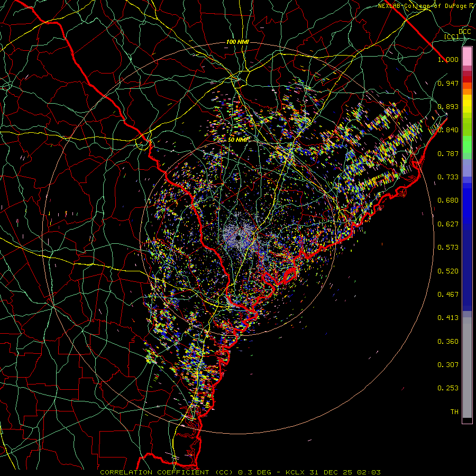Image resolution: width=476 pixels, height=476 pixels.
Task: Click the yellow segment of the color bar
Action: pyautogui.click(x=467, y=104)
